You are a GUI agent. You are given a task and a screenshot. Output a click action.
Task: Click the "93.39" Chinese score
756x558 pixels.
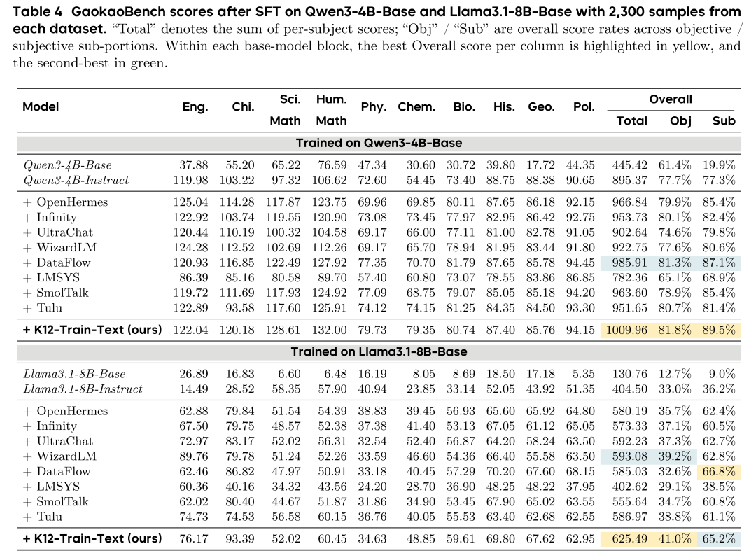239,538
